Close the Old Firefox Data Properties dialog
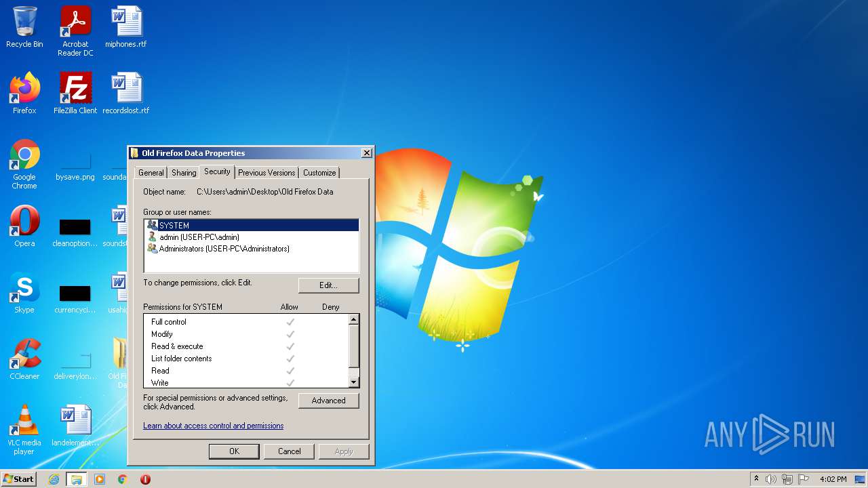Viewport: 868px width, 488px height. pos(367,153)
